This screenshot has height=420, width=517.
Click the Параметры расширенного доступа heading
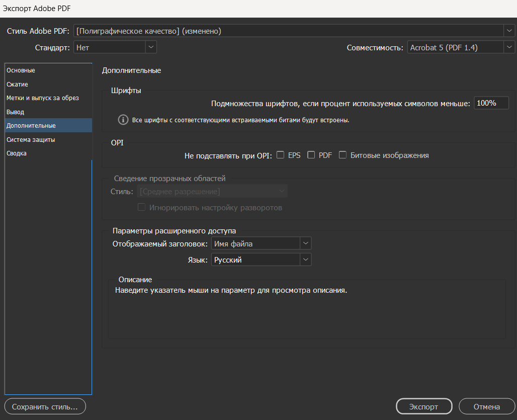(x=174, y=231)
